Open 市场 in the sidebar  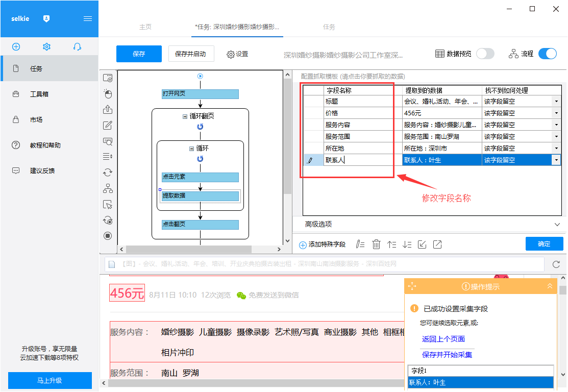coord(50,119)
